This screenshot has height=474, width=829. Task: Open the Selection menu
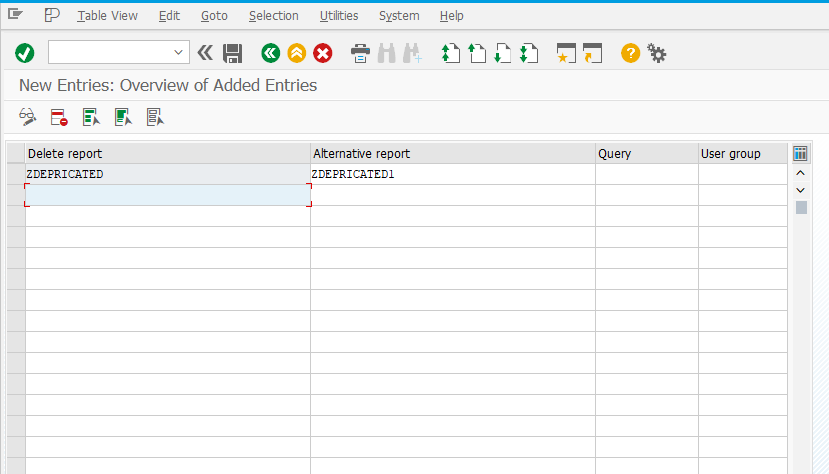coord(274,16)
